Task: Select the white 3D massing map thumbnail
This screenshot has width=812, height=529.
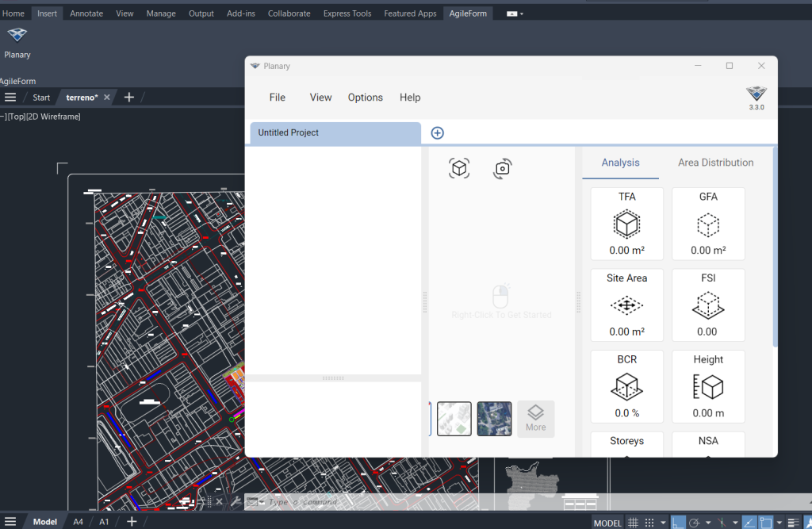Action: coord(454,419)
